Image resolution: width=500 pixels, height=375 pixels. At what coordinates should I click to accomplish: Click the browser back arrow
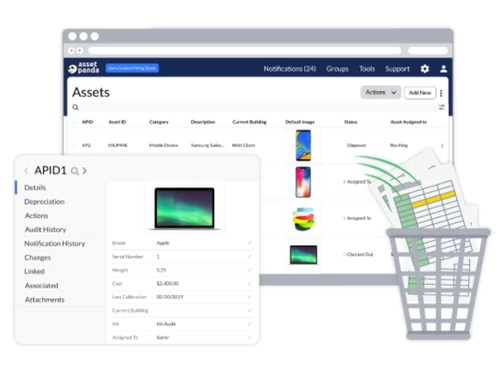[x=72, y=51]
